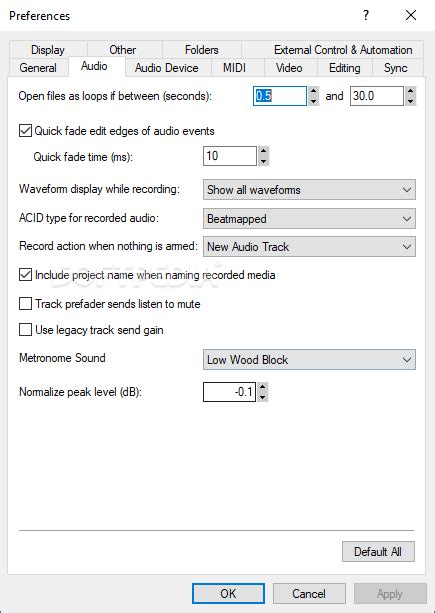This screenshot has width=435, height=613.
Task: Click the help question mark icon
Action: click(x=365, y=16)
